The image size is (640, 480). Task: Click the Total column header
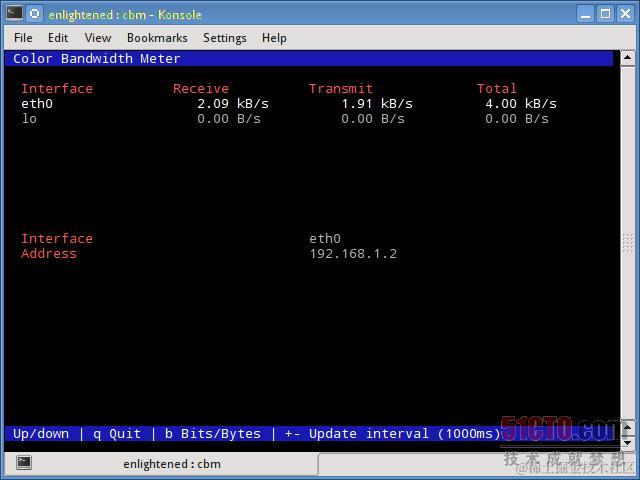click(497, 89)
